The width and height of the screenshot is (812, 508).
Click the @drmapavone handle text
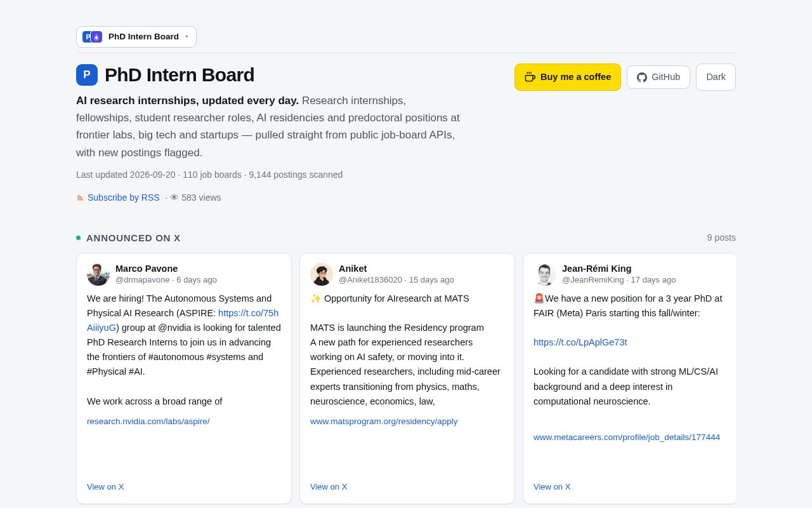[x=143, y=280]
